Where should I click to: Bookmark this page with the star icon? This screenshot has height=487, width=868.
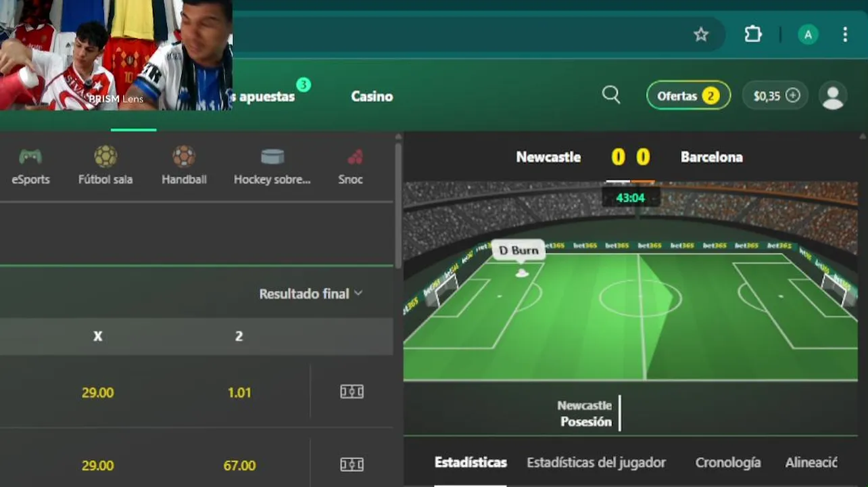[701, 34]
